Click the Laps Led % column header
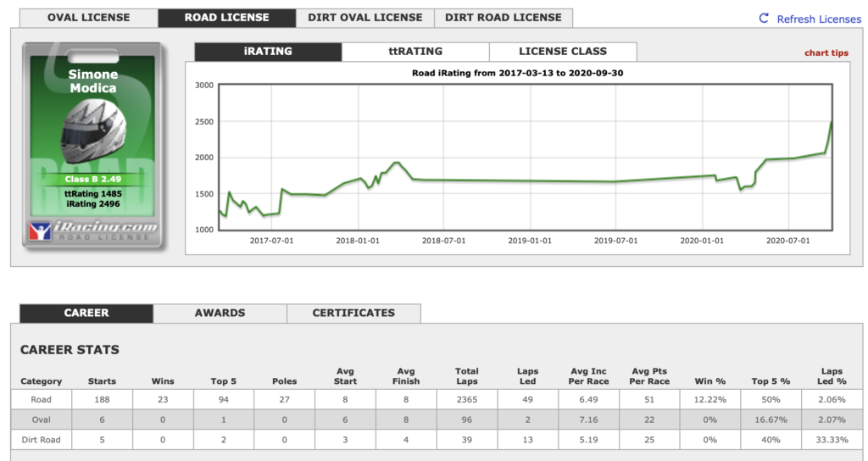This screenshot has width=868, height=461. [x=832, y=376]
